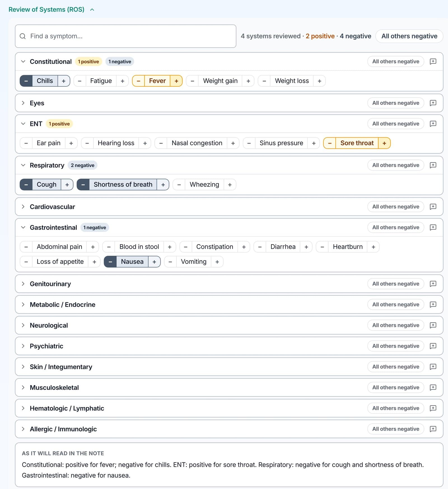Mark Diarrhea as negative

[x=260, y=247]
